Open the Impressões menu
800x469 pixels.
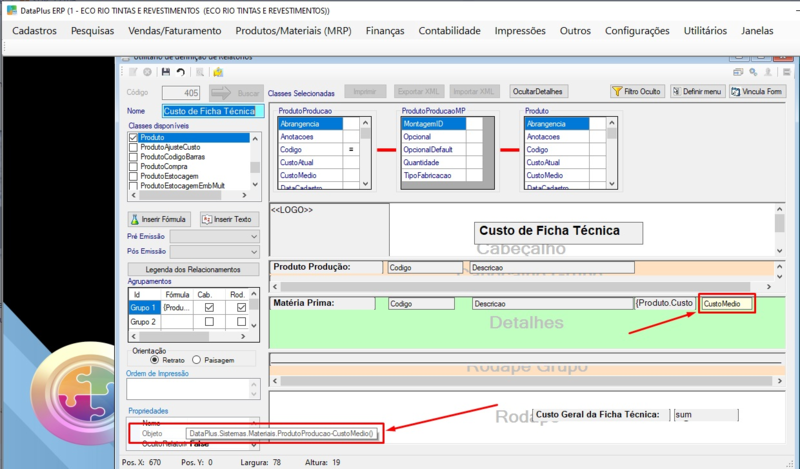[x=520, y=31]
